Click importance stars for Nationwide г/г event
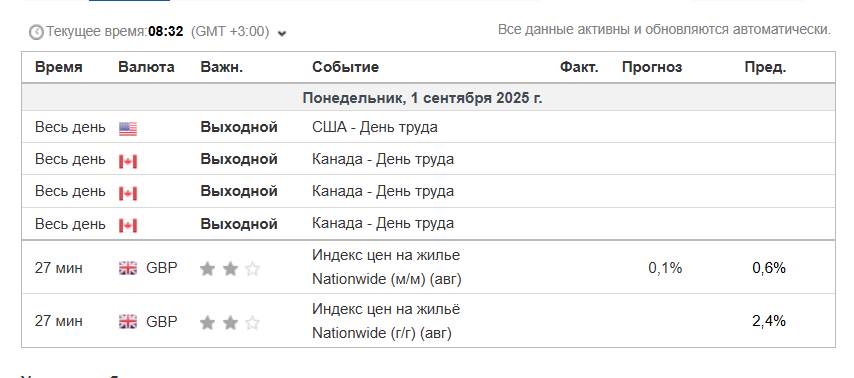The width and height of the screenshot is (854, 378). coord(230,323)
